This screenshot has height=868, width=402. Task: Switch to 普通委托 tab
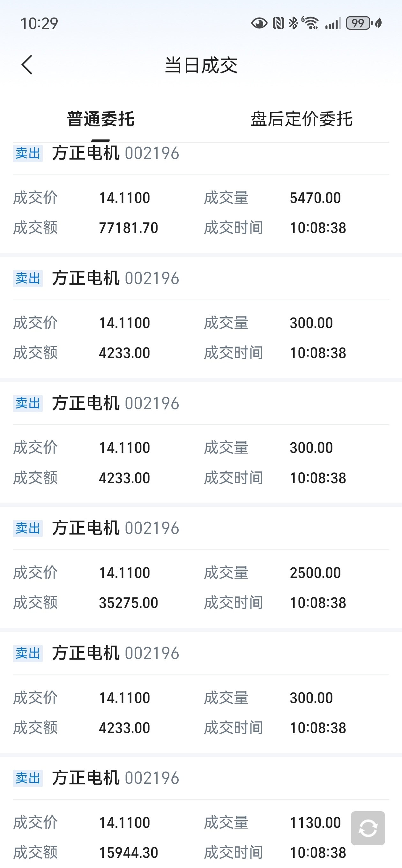pyautogui.click(x=100, y=119)
